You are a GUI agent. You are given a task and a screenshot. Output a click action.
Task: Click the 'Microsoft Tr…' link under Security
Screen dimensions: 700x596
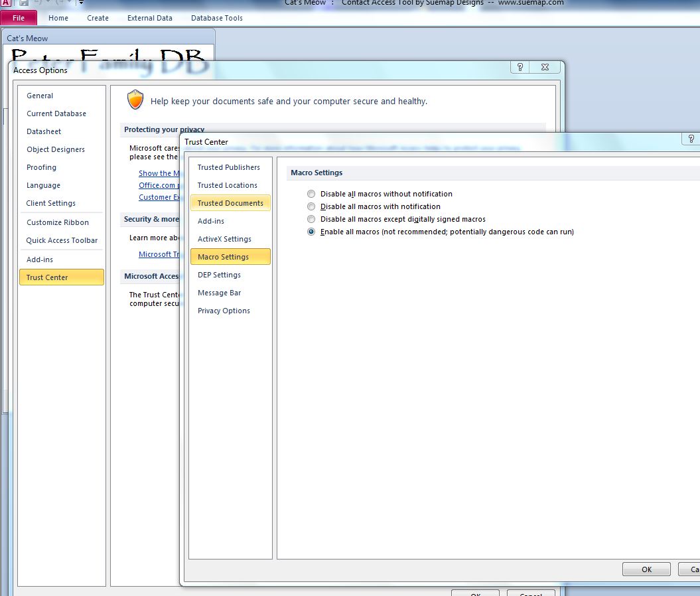click(159, 254)
